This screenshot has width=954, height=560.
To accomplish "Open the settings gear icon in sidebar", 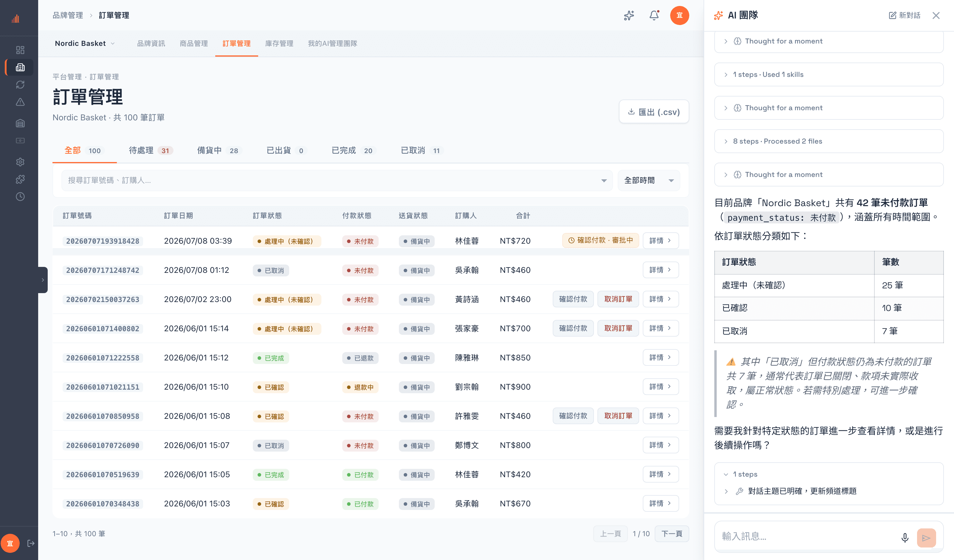I will [20, 162].
